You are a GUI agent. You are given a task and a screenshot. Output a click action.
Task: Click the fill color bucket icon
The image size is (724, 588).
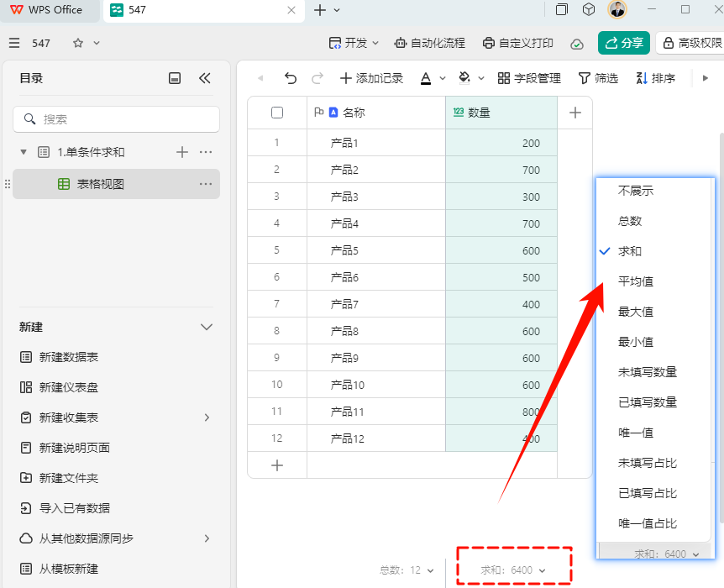tap(464, 78)
